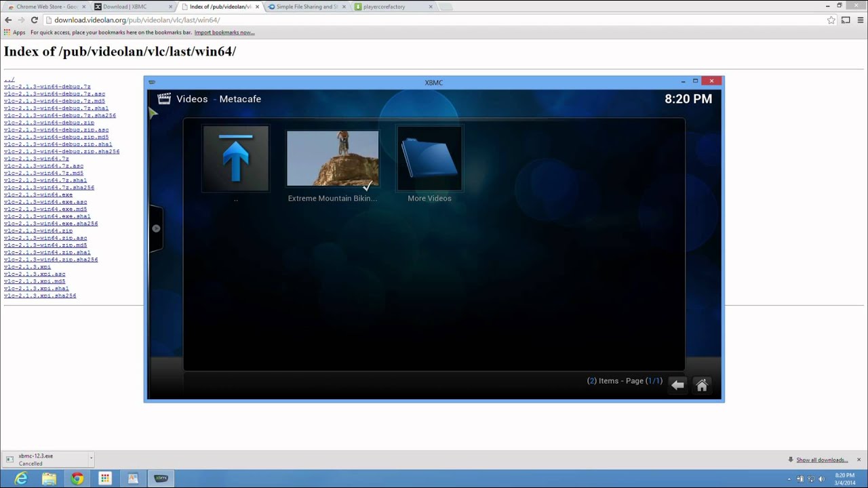Open the Extreme Mountain Biking video thumbnail

point(332,159)
